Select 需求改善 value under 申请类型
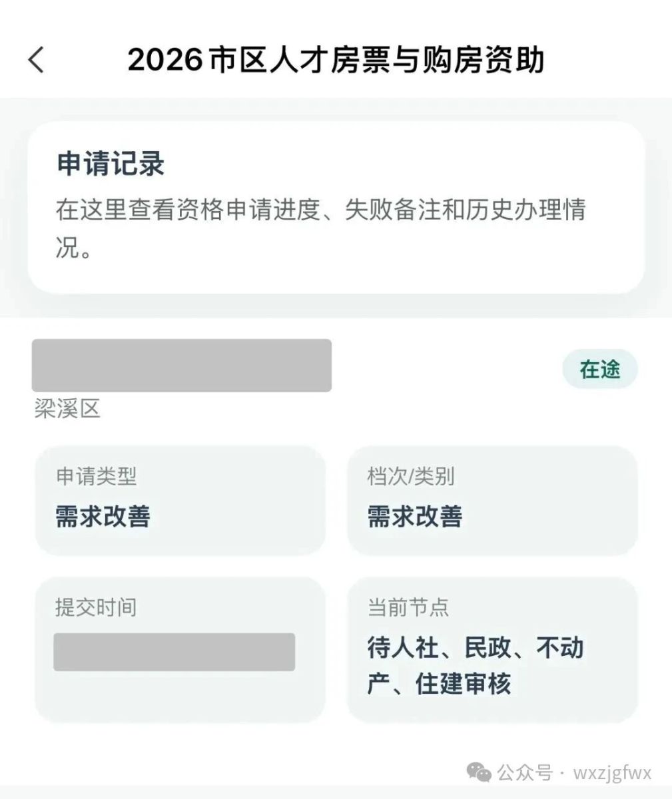Screen dimensions: 672x799 coord(103,516)
